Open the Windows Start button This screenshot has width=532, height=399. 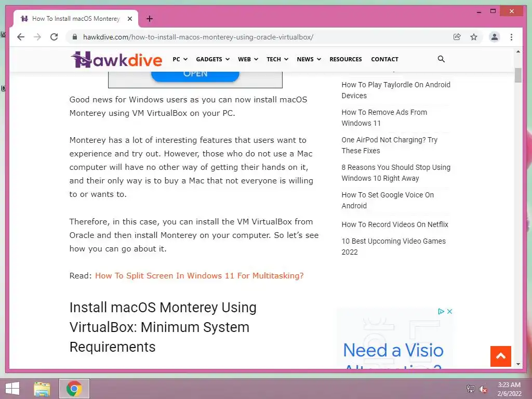pyautogui.click(x=12, y=389)
